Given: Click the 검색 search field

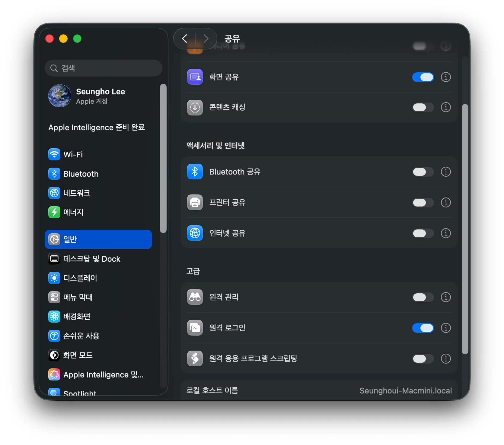Looking at the screenshot, I should pyautogui.click(x=104, y=68).
